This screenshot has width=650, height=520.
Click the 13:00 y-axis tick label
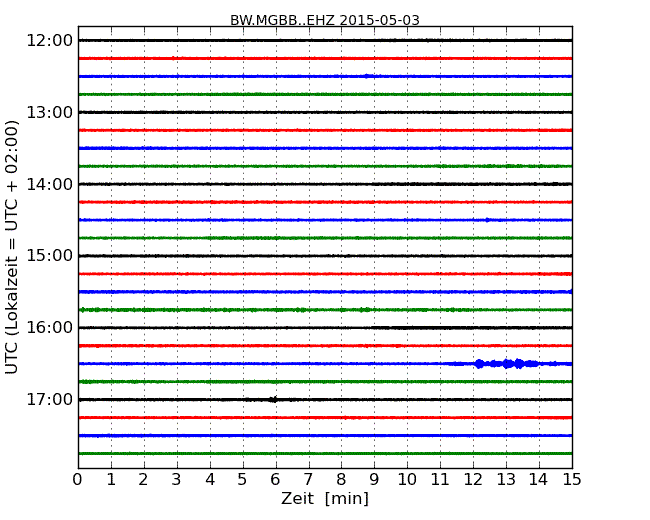(49, 112)
